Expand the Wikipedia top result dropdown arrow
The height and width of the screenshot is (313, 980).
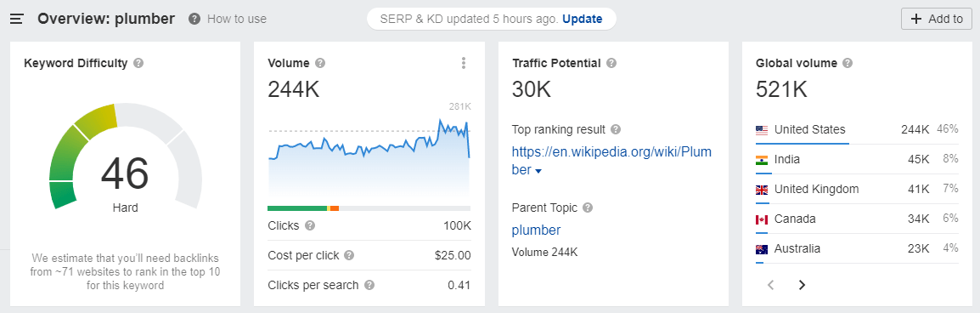(x=538, y=171)
